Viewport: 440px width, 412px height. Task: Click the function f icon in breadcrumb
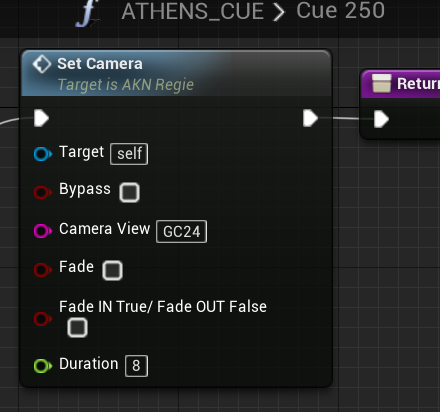click(x=87, y=13)
